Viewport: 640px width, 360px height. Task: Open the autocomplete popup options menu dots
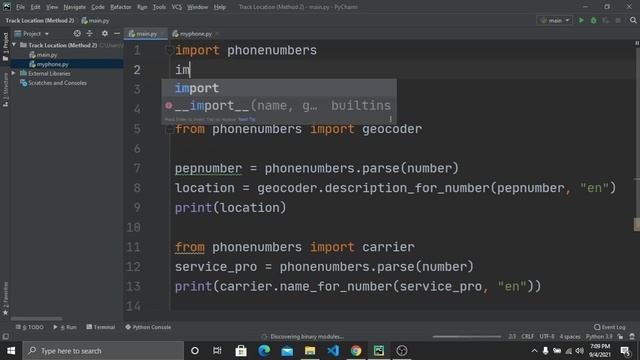(x=391, y=119)
